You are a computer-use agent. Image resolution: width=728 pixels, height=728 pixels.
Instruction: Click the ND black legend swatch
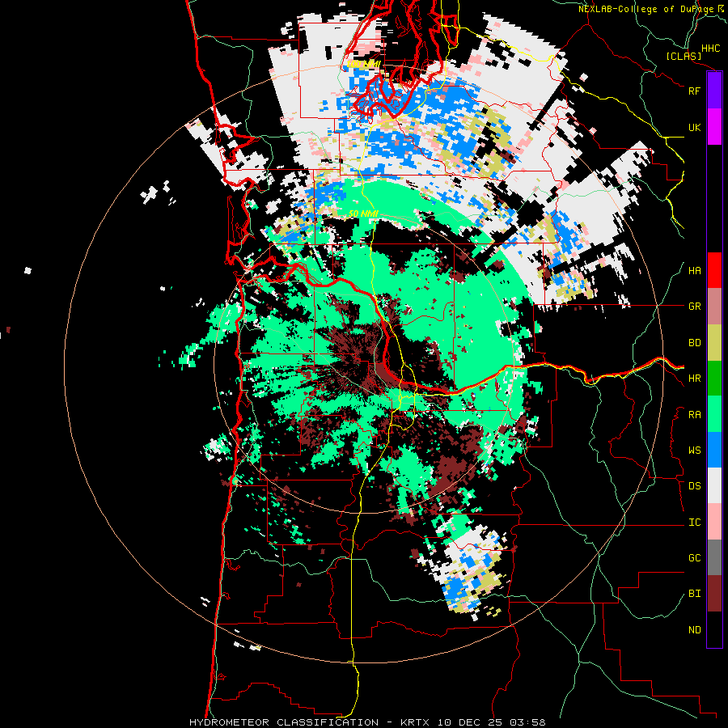[x=714, y=629]
